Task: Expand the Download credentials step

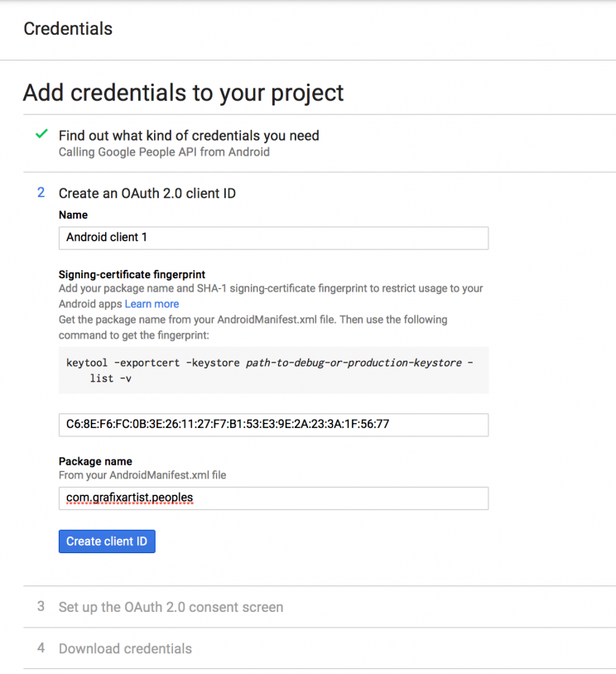Action: (x=125, y=648)
